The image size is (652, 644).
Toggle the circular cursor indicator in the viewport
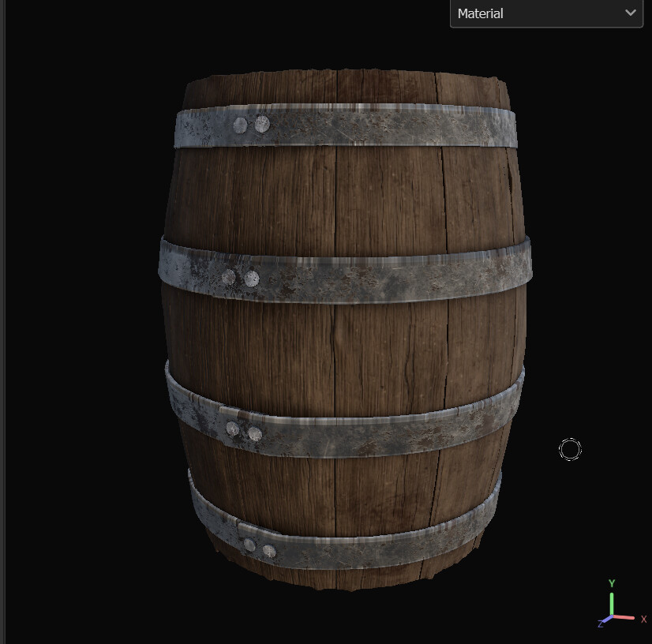coord(570,449)
